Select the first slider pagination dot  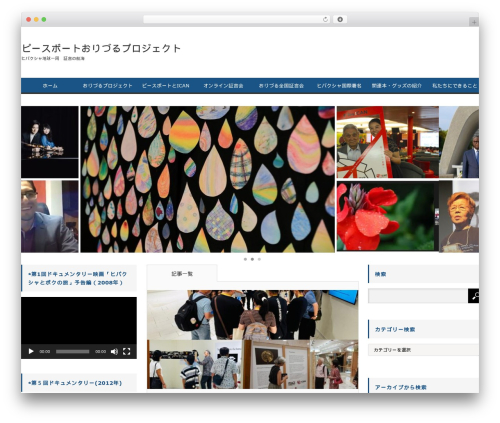point(245,259)
